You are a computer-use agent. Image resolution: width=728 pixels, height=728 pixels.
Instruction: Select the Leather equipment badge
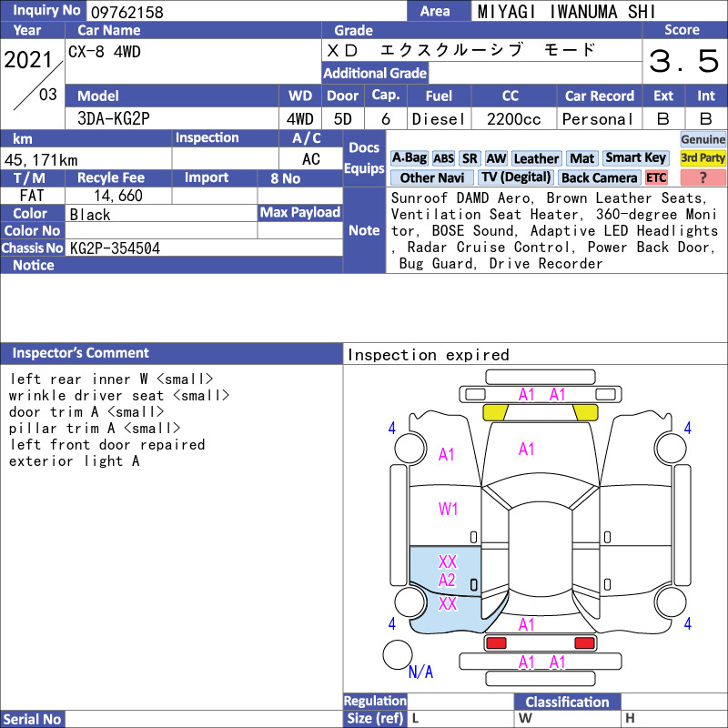(536, 158)
